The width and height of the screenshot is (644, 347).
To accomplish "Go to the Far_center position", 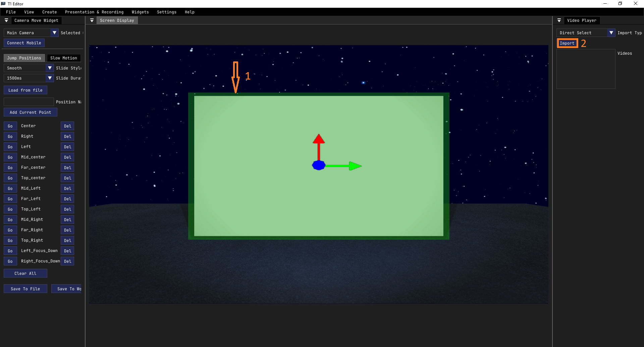I will point(10,168).
